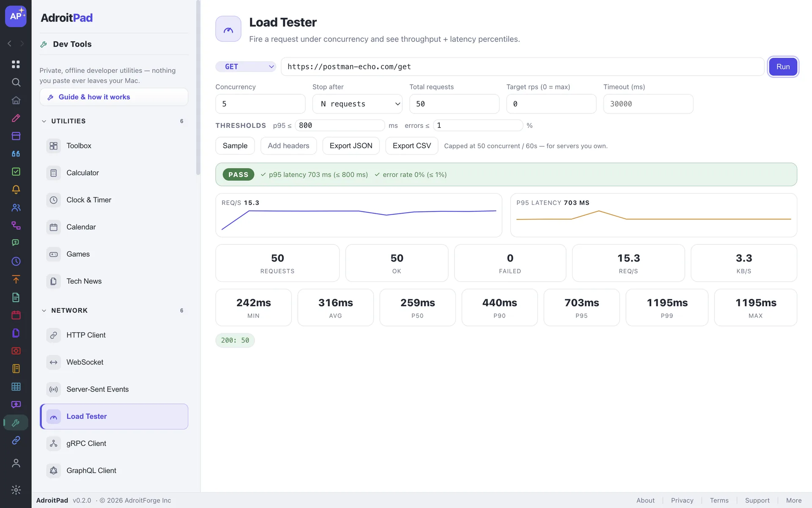Click the camera screenshot icon in rail

click(16, 351)
